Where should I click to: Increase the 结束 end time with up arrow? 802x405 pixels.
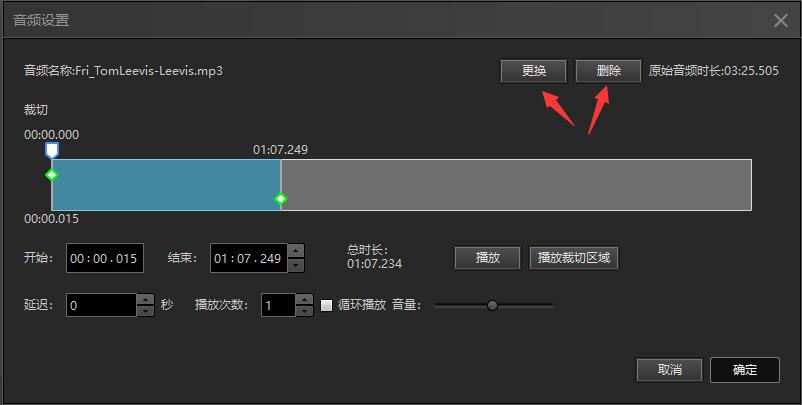tap(296, 251)
